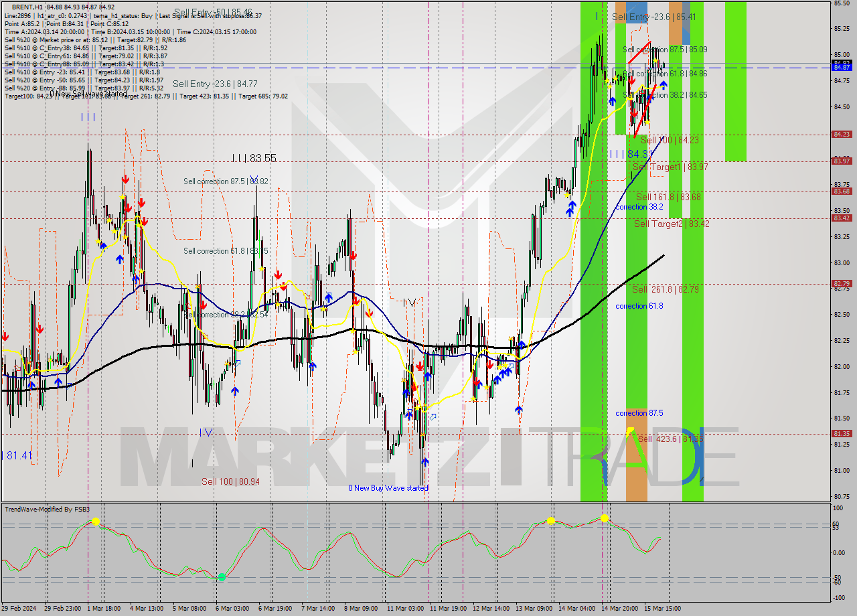Viewport: 857px width, 616px height.
Task: Select the blue 'correction 87.5' label
Action: [x=639, y=413]
